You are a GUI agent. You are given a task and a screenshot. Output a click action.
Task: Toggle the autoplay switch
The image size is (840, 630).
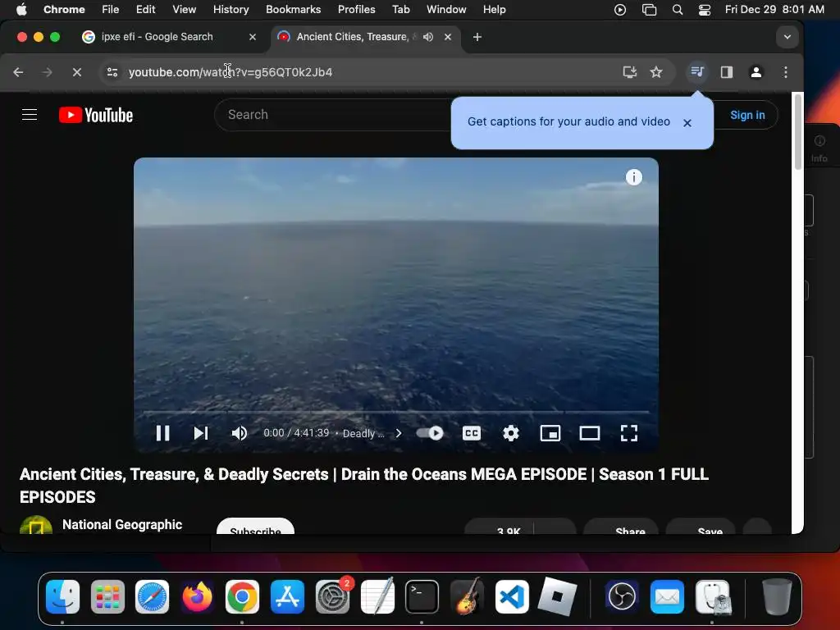pyautogui.click(x=430, y=433)
